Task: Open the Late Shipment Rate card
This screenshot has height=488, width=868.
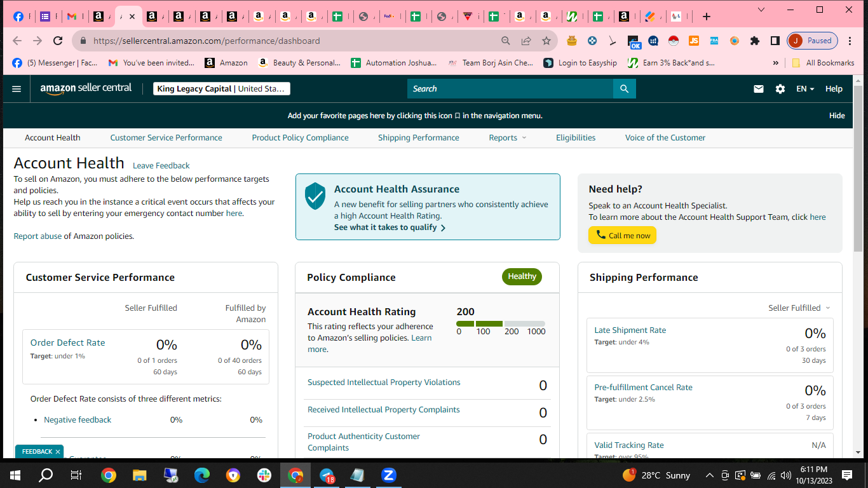Action: (x=710, y=345)
